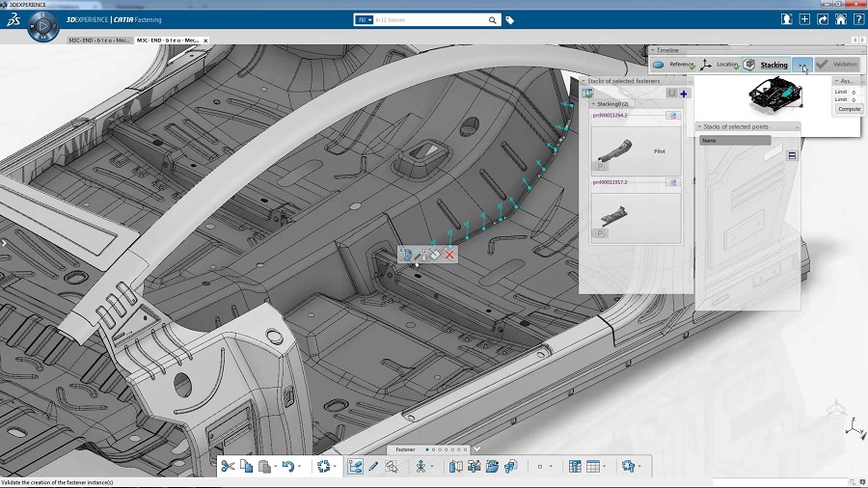Click the Validation step button
This screenshot has width=868, height=488.
click(836, 65)
